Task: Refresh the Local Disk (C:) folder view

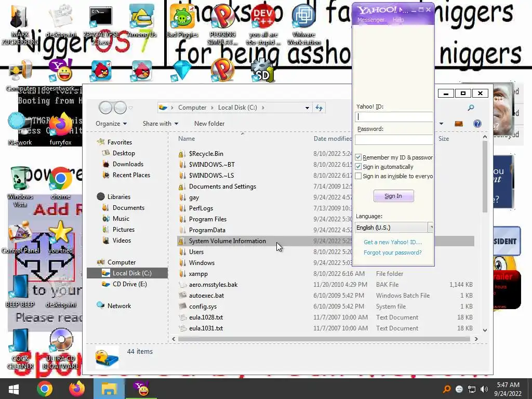Action: coord(319,108)
